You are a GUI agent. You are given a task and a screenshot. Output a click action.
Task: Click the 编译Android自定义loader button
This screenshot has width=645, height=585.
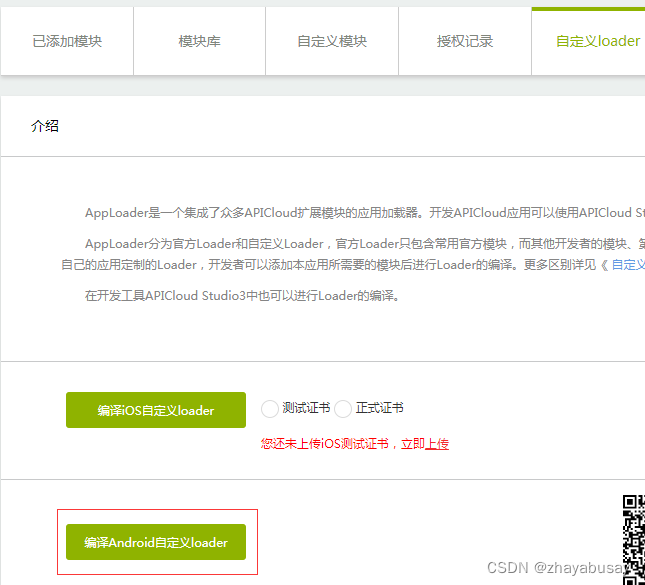[156, 542]
